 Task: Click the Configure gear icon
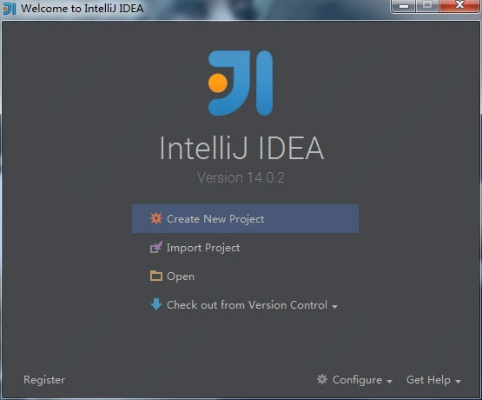[x=322, y=379]
